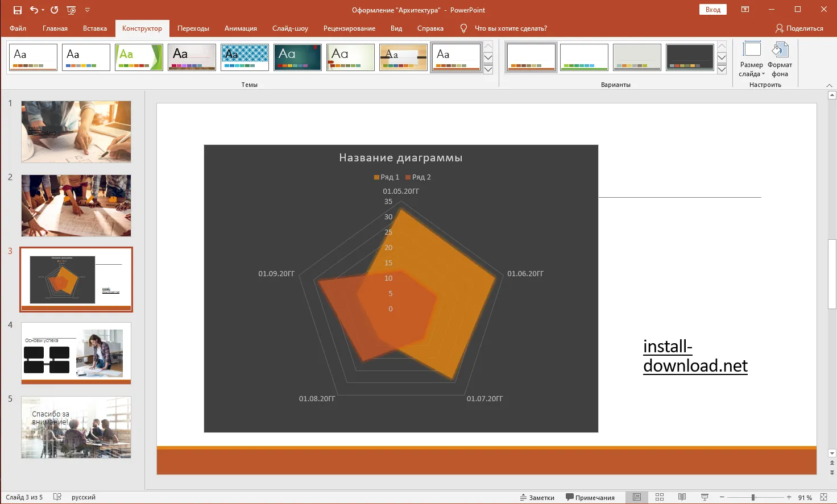The image size is (837, 504).
Task: Expand the Варианты variants gallery
Action: point(722,69)
